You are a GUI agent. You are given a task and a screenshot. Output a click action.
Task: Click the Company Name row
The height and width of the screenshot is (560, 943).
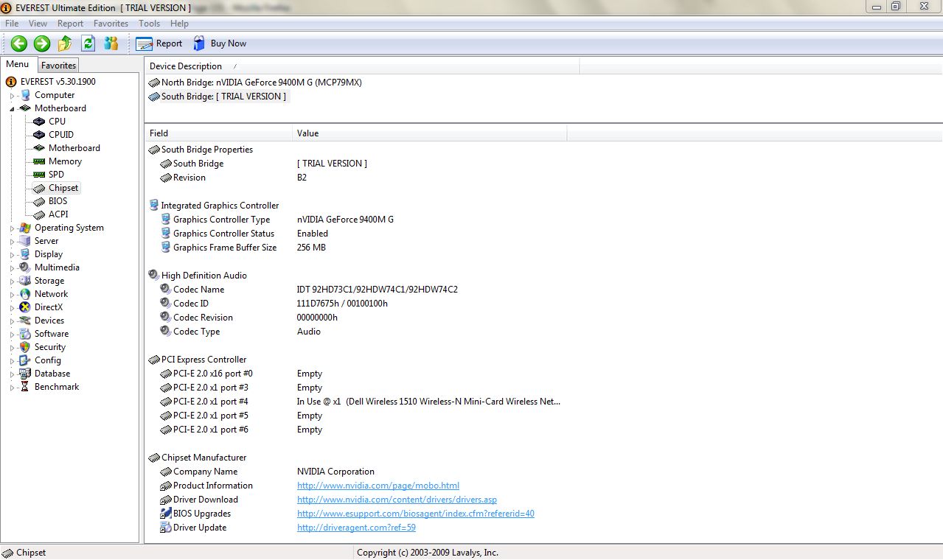(x=267, y=472)
